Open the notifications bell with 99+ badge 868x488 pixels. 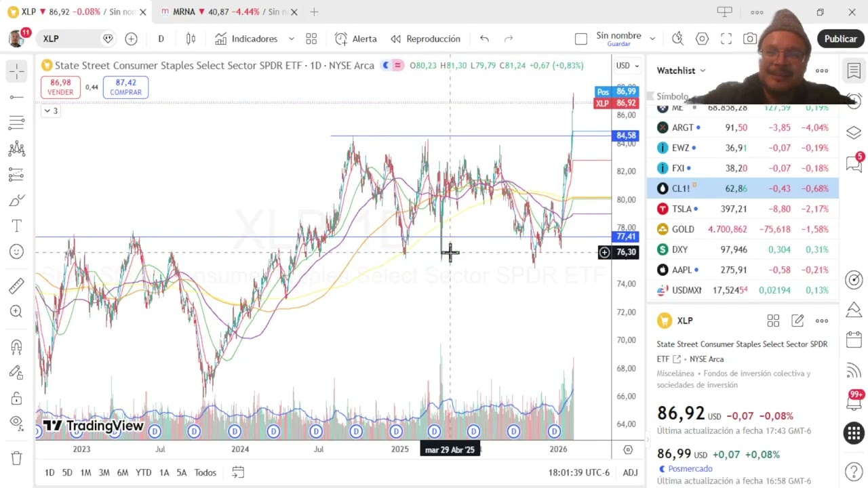point(854,401)
